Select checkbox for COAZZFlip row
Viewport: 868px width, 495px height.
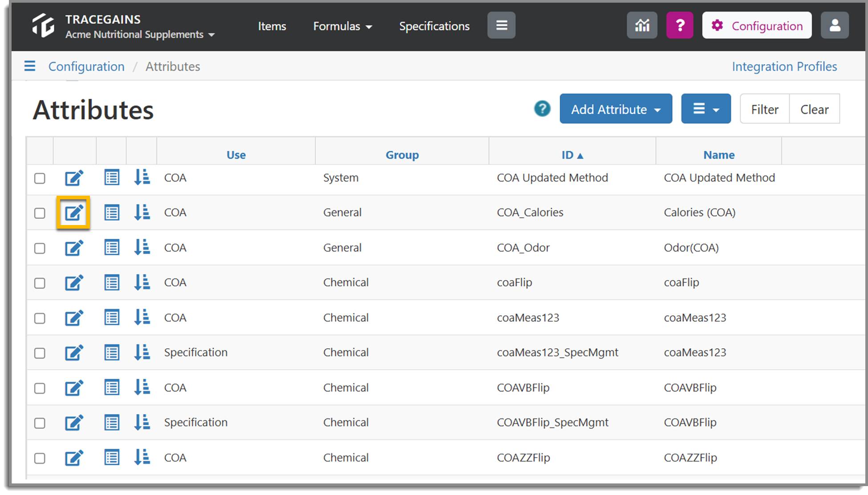click(x=40, y=458)
